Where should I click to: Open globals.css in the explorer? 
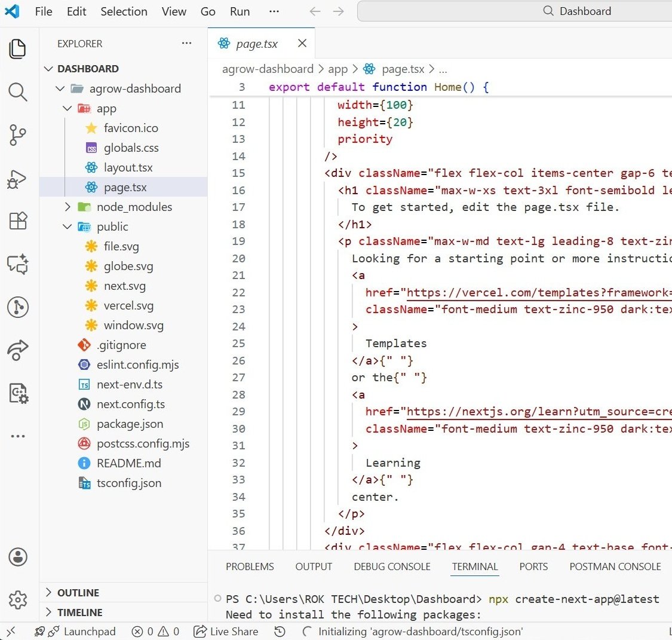[x=124, y=148]
